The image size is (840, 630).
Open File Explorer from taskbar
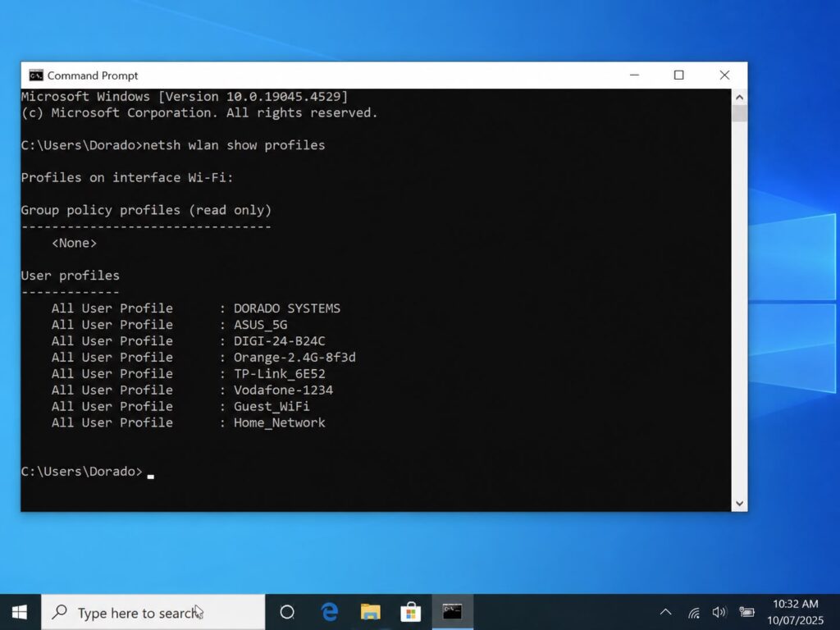370,612
